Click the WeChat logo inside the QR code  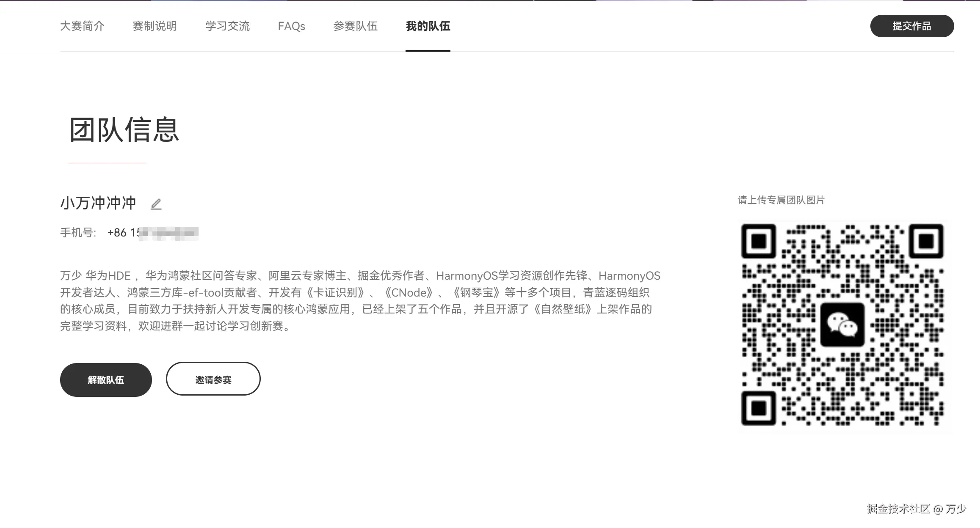842,324
